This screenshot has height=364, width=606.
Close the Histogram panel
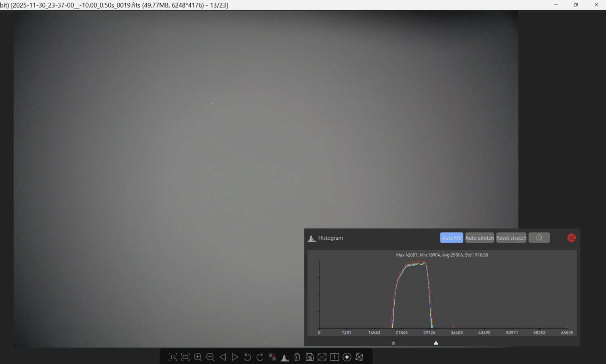pyautogui.click(x=571, y=238)
